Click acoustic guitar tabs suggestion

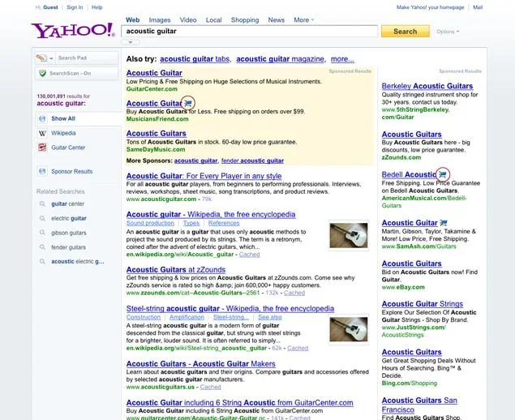(195, 59)
